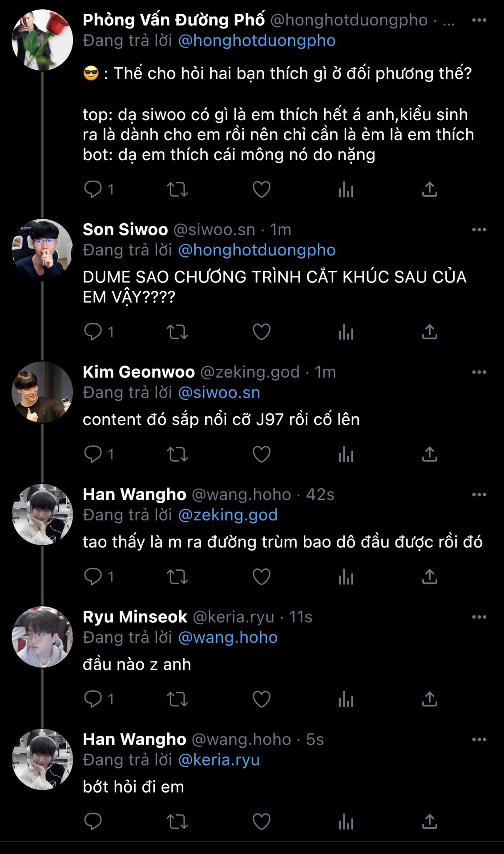Open @keria.ryu mention in last reply
504x854 pixels.
click(219, 760)
